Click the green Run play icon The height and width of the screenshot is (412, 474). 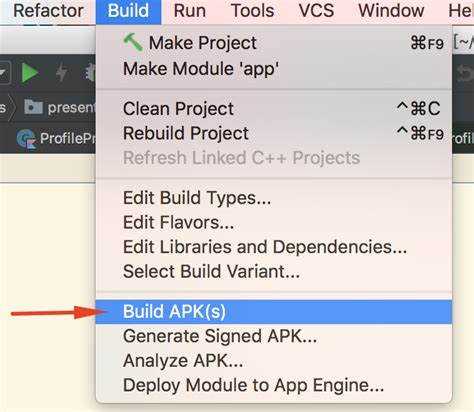30,72
